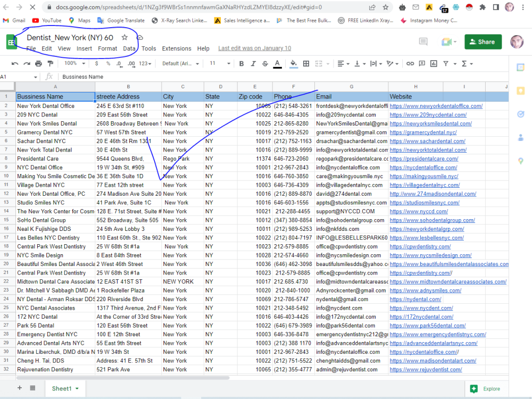Open the text rotation dropdown
This screenshot has width=532, height=399.
(x=392, y=63)
